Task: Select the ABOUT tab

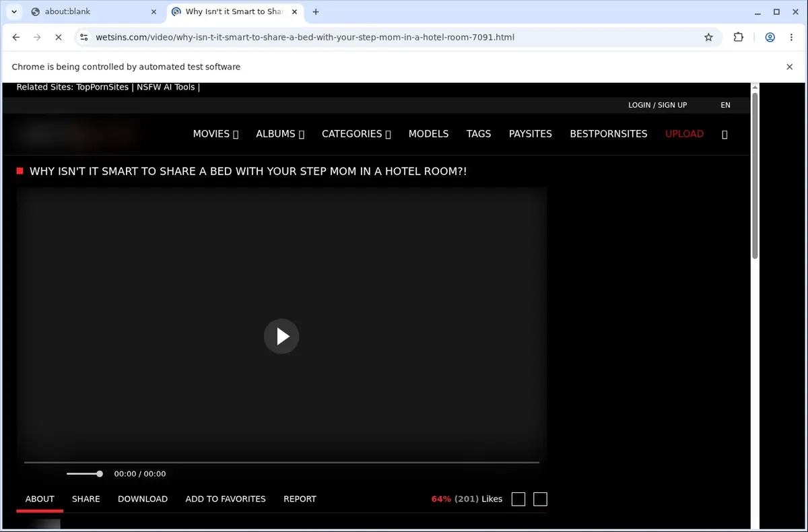Action: click(x=40, y=499)
